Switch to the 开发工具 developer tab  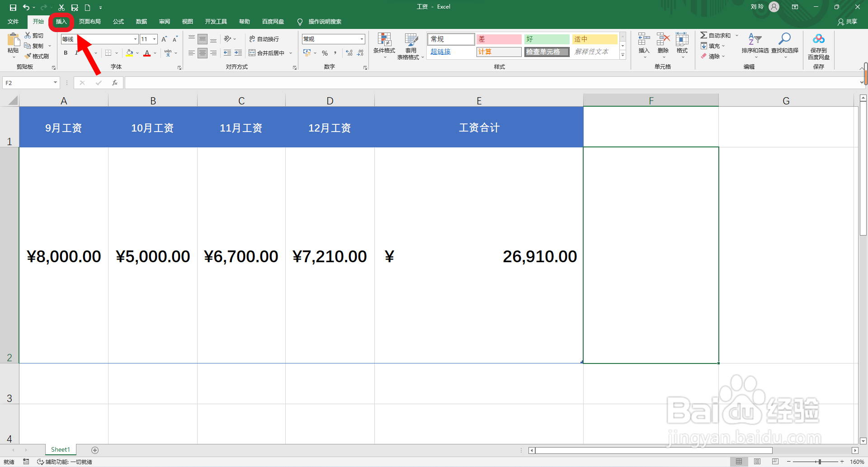(216, 21)
